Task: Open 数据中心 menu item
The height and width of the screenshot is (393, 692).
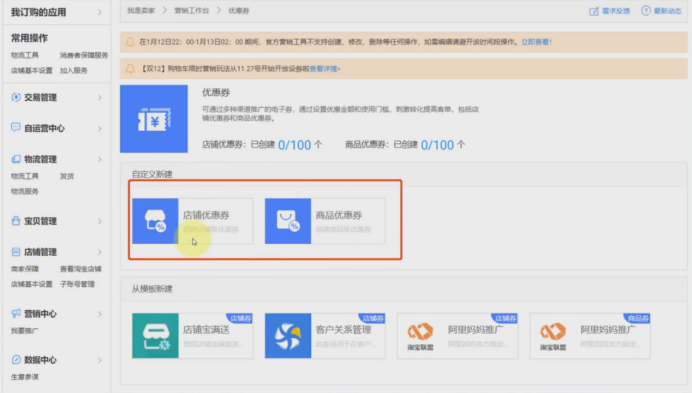Action: coord(40,360)
